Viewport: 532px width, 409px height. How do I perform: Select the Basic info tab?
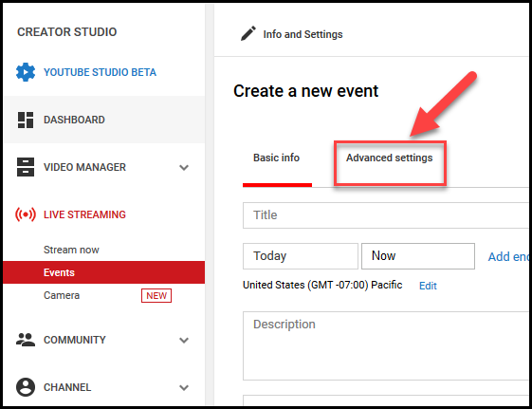[277, 158]
